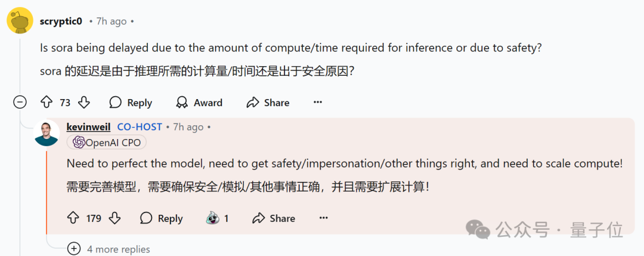Reply to scryptic0's comment
Viewport: 644px width, 256px height.
(131, 103)
